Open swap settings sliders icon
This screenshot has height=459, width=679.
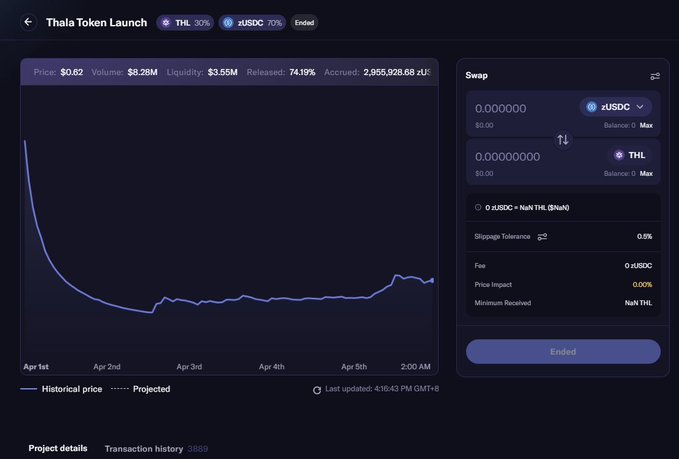tap(655, 76)
